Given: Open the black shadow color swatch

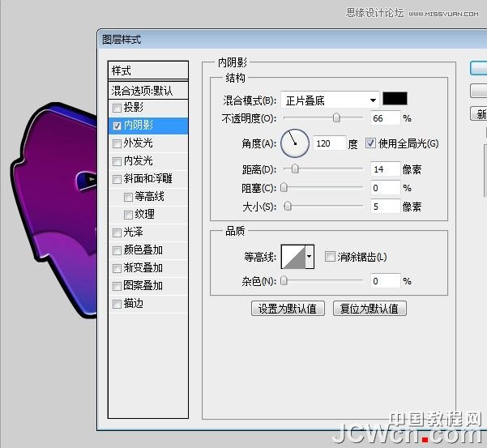Looking at the screenshot, I should (x=395, y=99).
